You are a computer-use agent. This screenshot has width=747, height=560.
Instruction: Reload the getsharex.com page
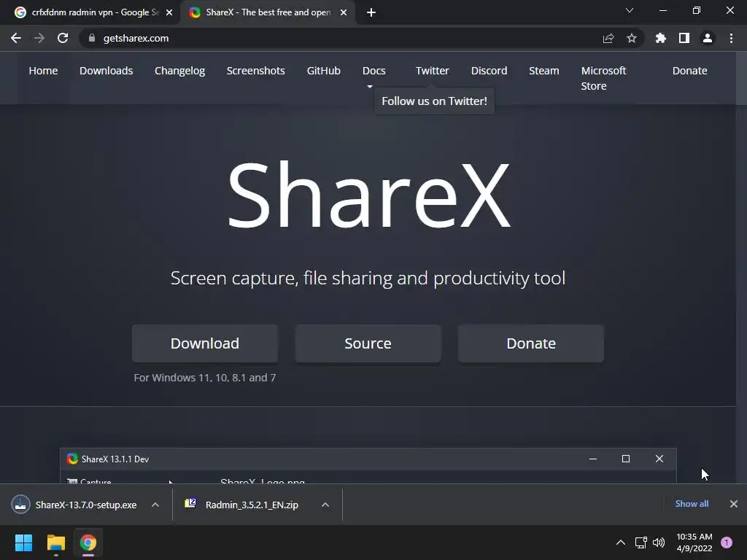[x=63, y=38]
